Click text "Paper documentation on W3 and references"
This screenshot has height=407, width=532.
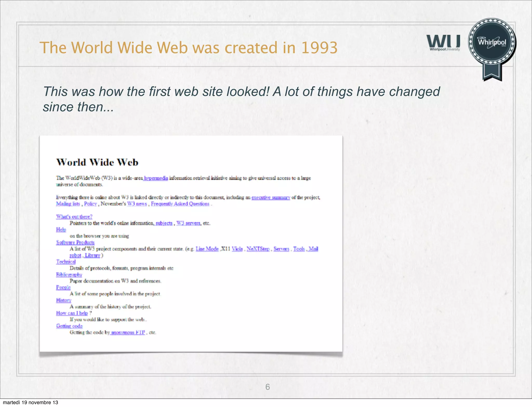click(115, 281)
